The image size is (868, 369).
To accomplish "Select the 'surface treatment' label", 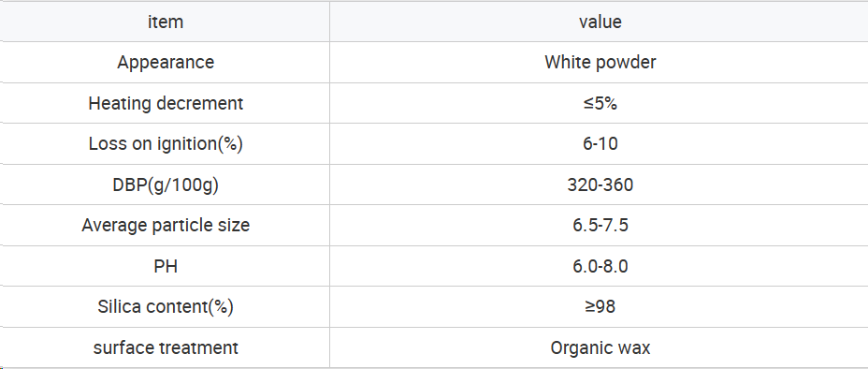I will point(166,348).
